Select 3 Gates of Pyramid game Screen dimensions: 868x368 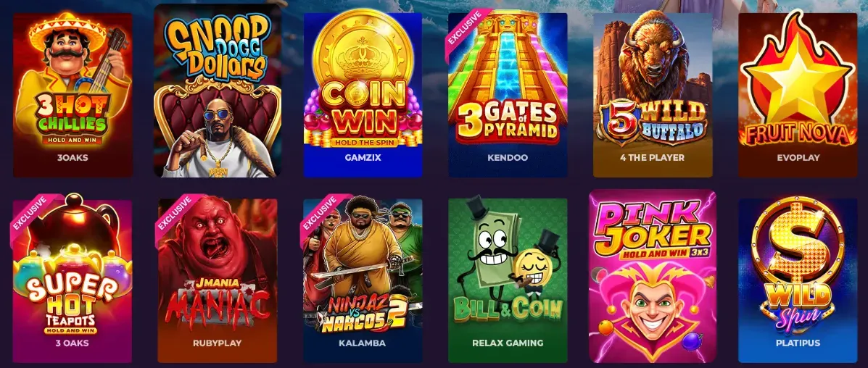tap(508, 95)
